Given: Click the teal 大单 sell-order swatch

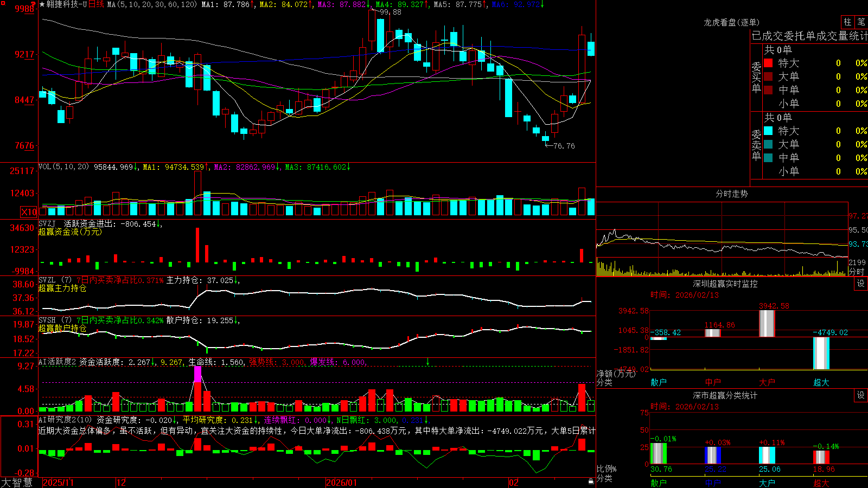Looking at the screenshot, I should click(768, 144).
